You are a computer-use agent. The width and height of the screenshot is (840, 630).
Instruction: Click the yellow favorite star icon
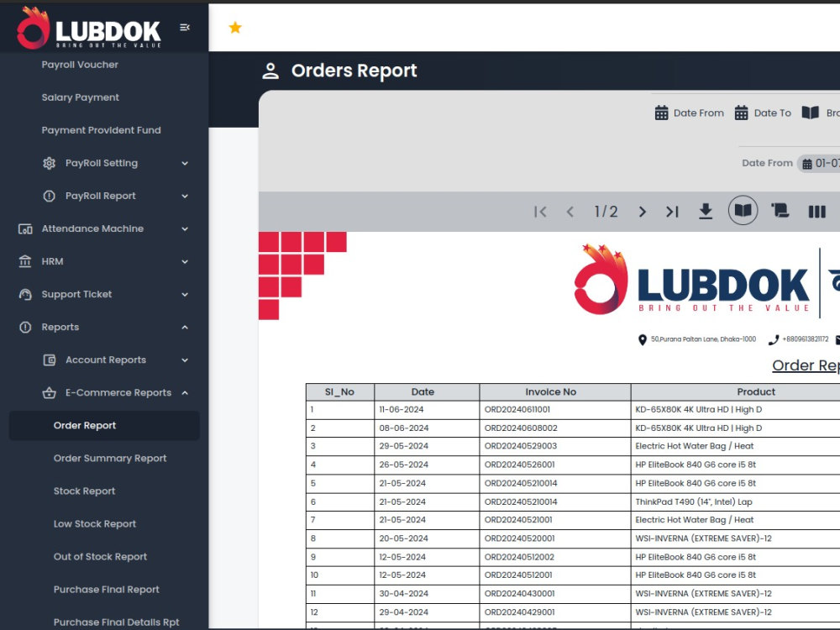click(235, 28)
